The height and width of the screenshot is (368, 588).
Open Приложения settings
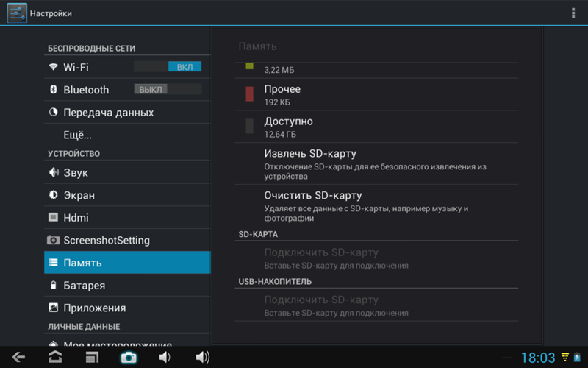[x=127, y=308]
